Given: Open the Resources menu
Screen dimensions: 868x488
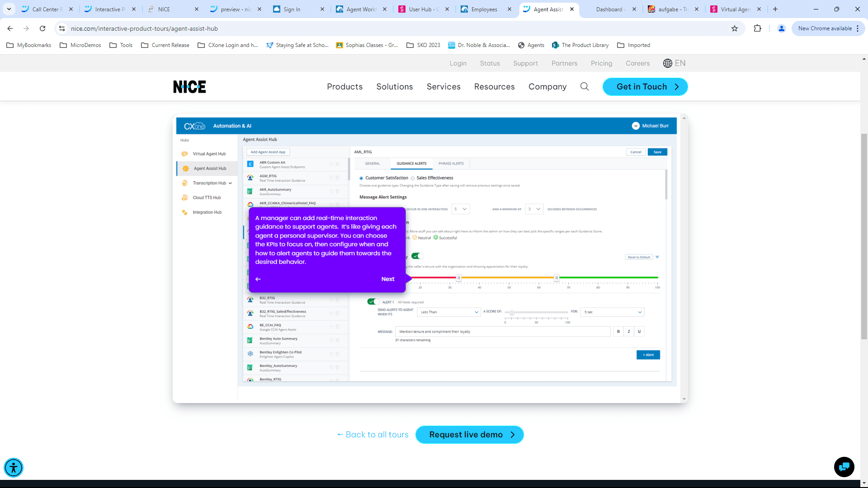Looking at the screenshot, I should click(x=495, y=87).
